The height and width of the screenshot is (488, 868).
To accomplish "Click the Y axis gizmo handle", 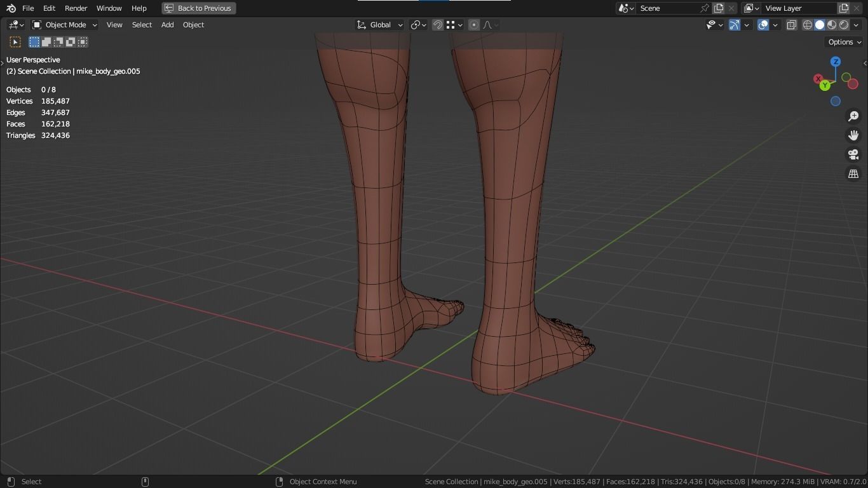I will tap(825, 85).
